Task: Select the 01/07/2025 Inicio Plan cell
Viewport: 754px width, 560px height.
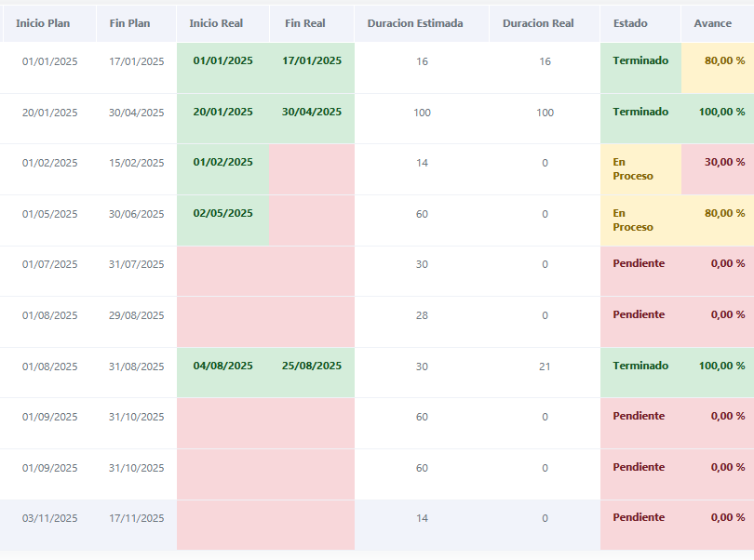Action: (x=50, y=264)
